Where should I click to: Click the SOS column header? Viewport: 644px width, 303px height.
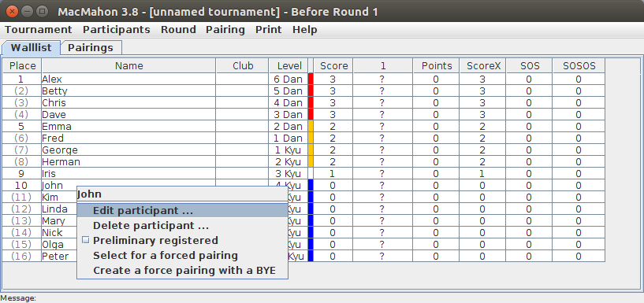pyautogui.click(x=529, y=65)
